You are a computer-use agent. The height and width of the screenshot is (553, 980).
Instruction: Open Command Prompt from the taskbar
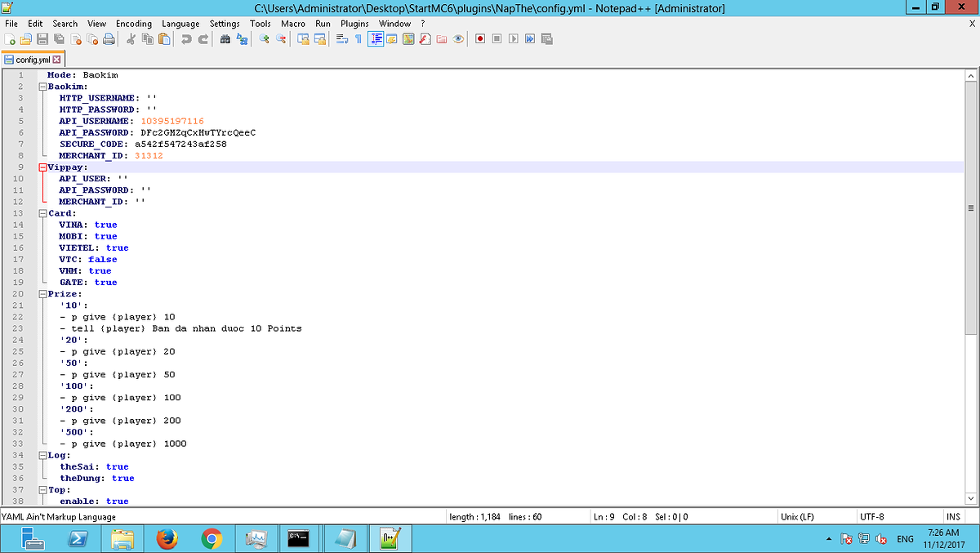(298, 538)
